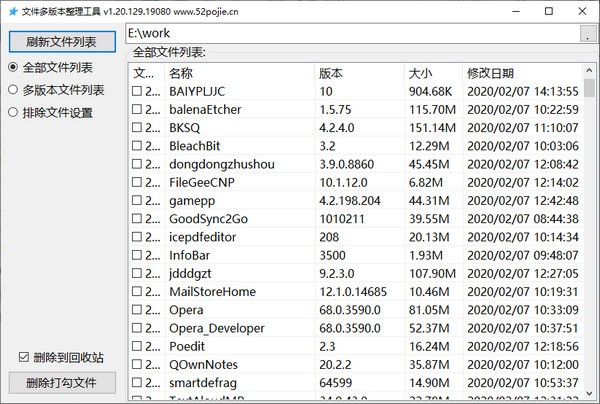This screenshot has width=600, height=404.
Task: Click the 904.68K size cell
Action: [430, 91]
